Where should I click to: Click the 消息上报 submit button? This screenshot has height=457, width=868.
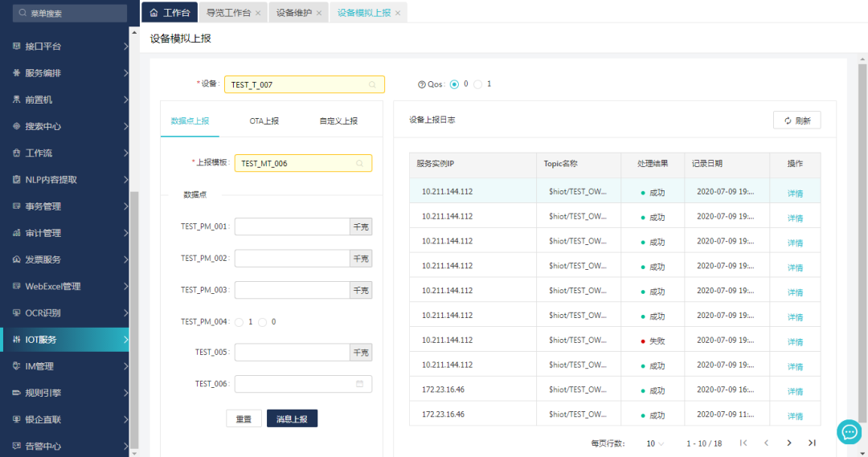coord(292,418)
